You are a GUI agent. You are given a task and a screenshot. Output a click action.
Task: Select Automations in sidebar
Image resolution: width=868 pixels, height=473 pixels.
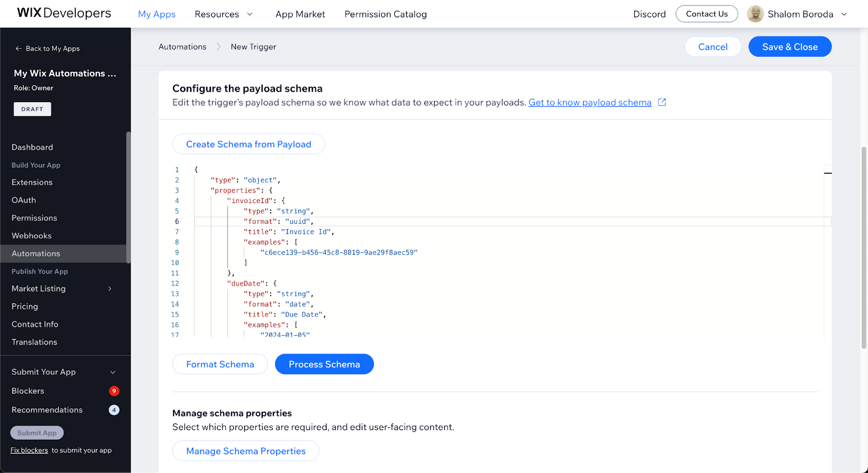(63, 254)
